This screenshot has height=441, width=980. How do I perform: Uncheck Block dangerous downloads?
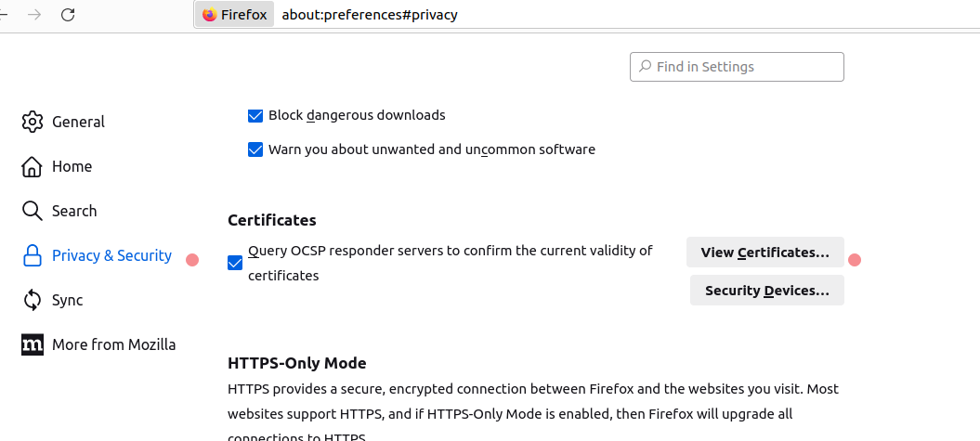[255, 116]
